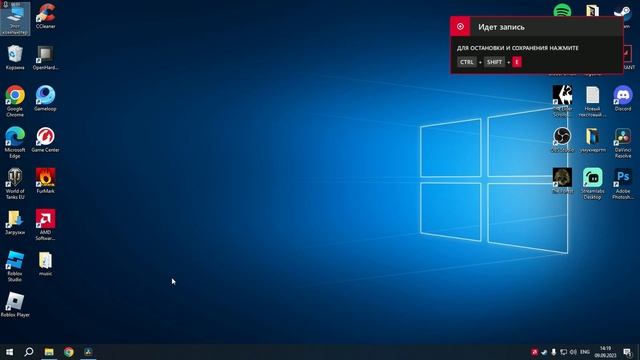Switch the ENG input language
The width and height of the screenshot is (640, 360).
click(x=585, y=352)
